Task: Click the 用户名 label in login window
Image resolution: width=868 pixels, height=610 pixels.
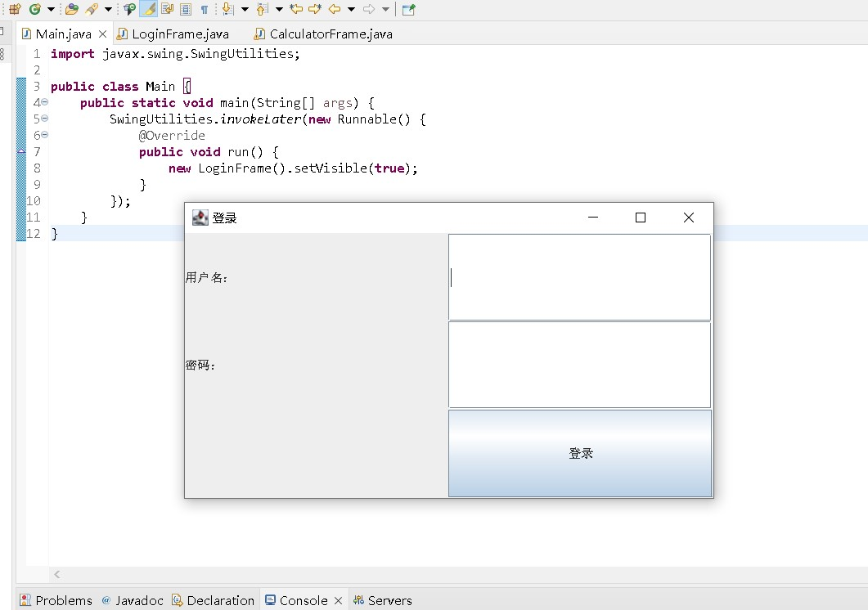Action: click(206, 277)
